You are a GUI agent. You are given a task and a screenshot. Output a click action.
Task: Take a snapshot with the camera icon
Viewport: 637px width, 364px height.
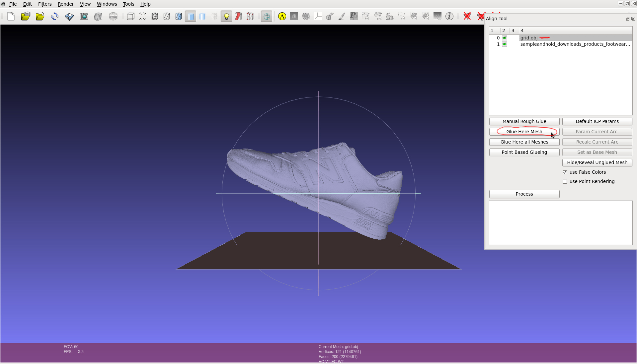(84, 16)
